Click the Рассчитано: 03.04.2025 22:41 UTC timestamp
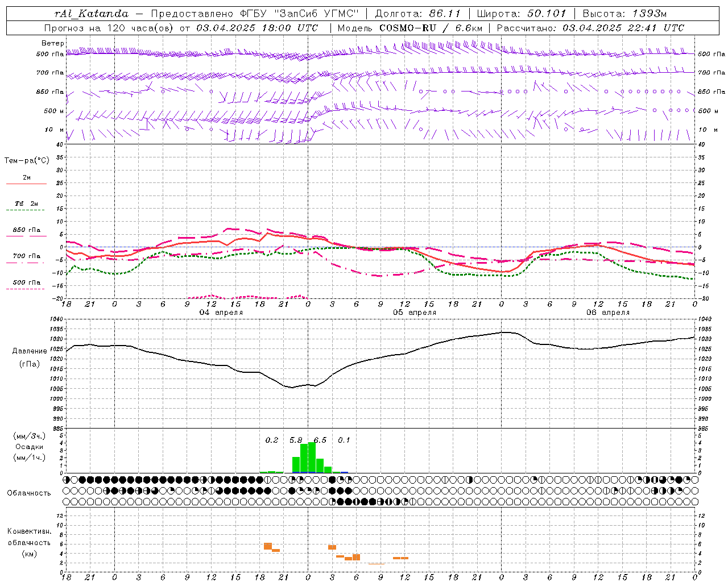 [590, 28]
